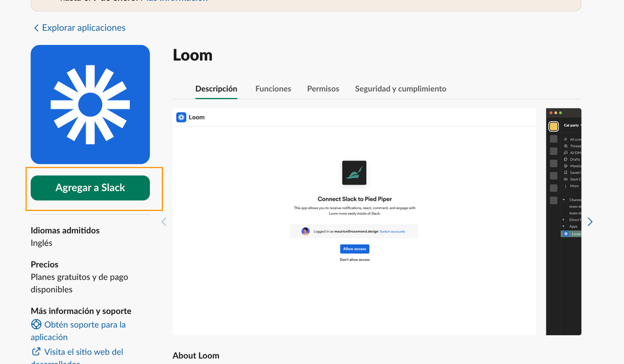Show previous screenshot with left arrow

(164, 222)
